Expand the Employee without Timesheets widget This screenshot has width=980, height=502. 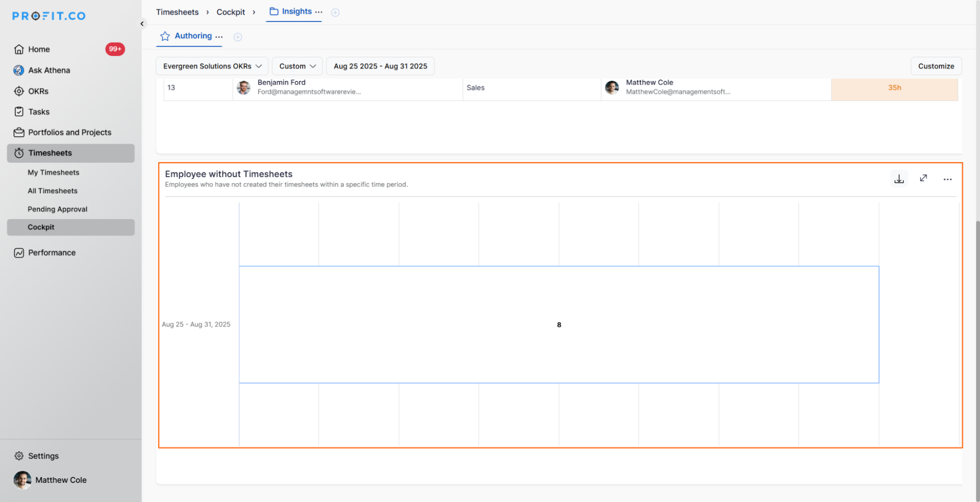(923, 178)
